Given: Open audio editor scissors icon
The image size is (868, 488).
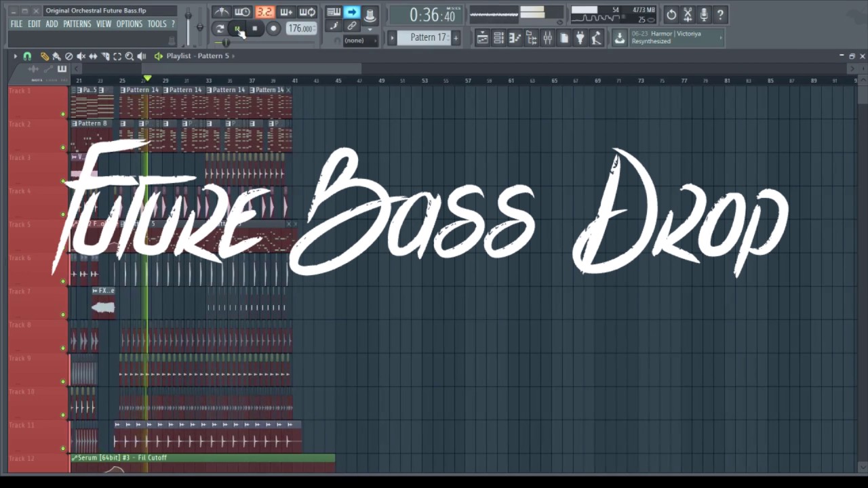Looking at the screenshot, I should tap(688, 14).
